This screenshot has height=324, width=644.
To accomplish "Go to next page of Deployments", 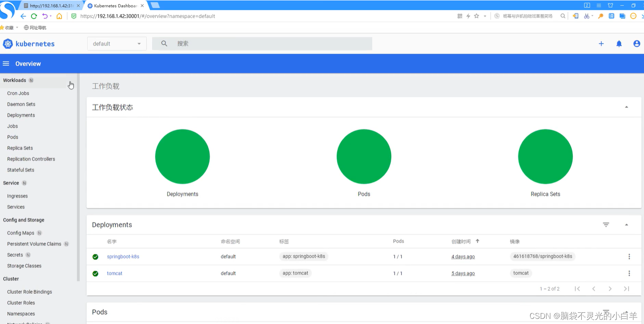I will coord(610,289).
